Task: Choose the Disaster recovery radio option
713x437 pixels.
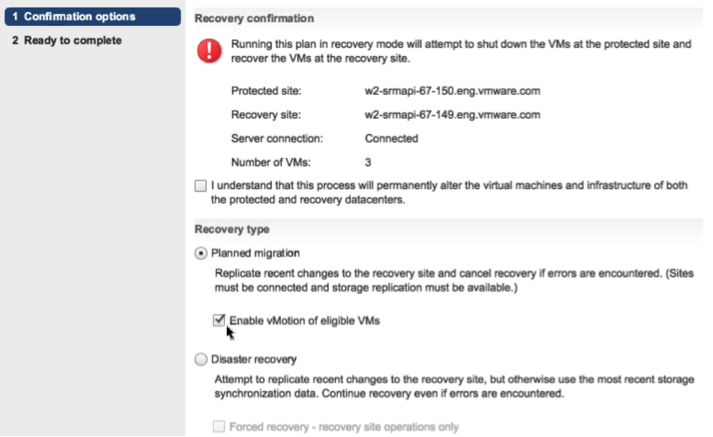Action: tap(201, 358)
